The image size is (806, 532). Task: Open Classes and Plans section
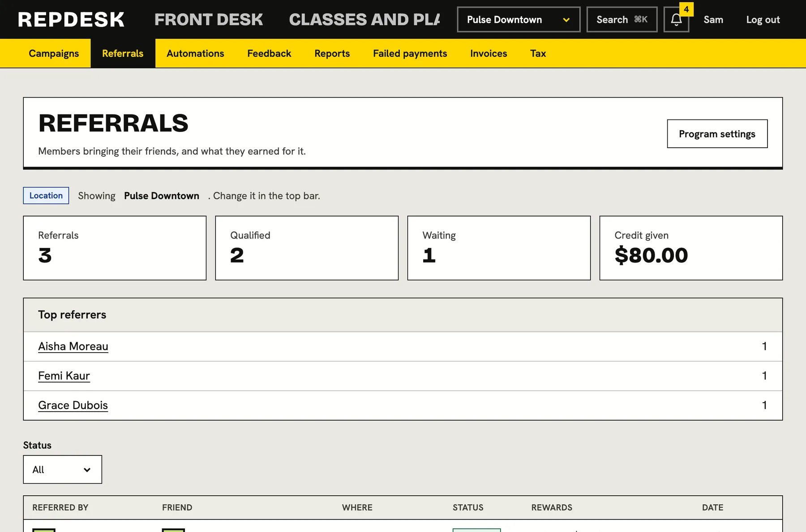coord(364,20)
